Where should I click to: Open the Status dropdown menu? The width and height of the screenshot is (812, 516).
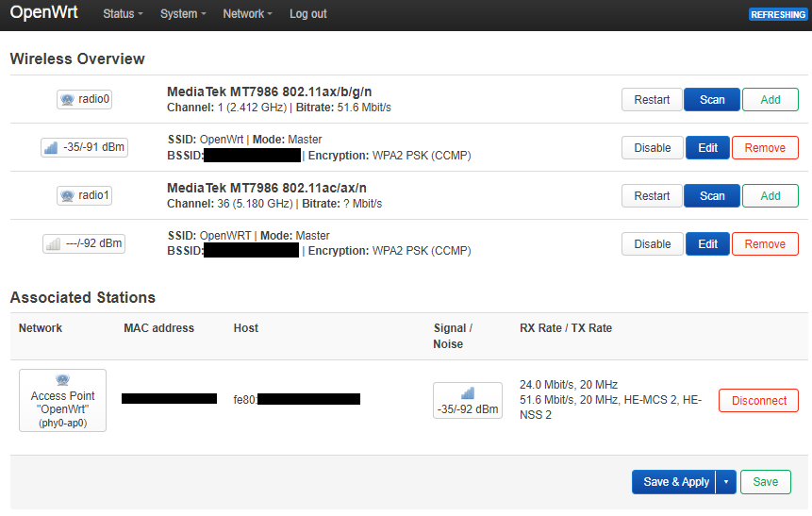point(123,14)
